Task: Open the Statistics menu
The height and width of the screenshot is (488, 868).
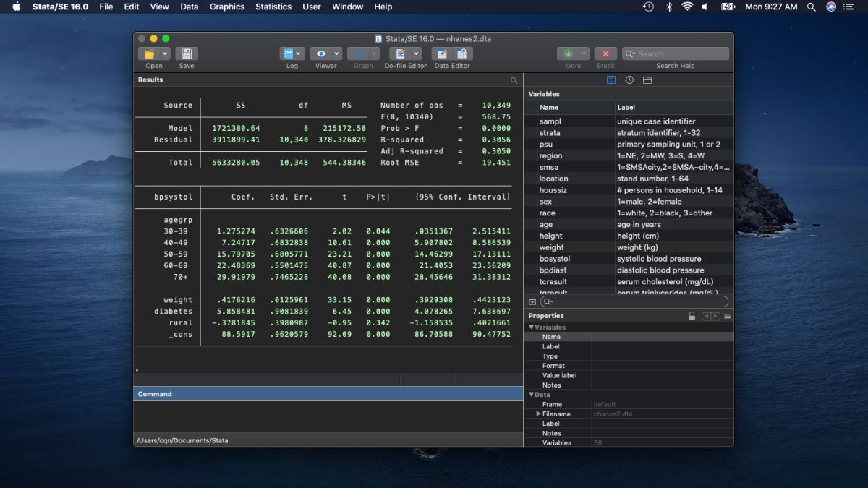Action: 274,7
